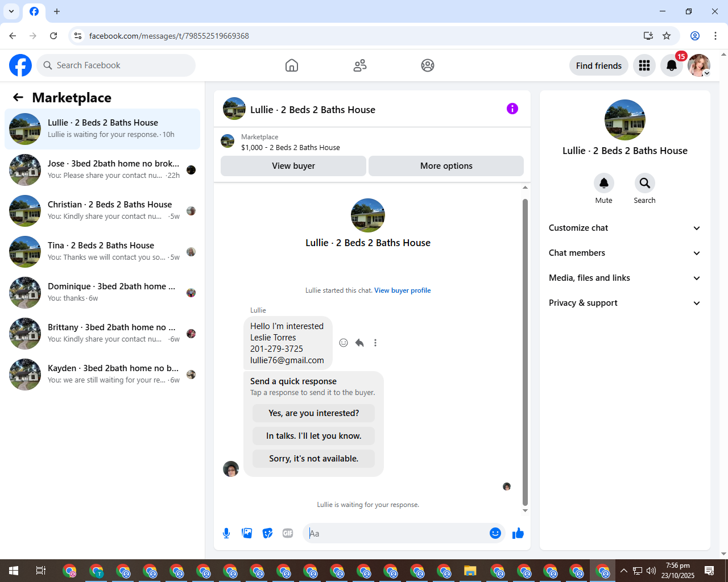The height and width of the screenshot is (582, 728).
Task: Expand Chat members section
Action: (x=624, y=253)
